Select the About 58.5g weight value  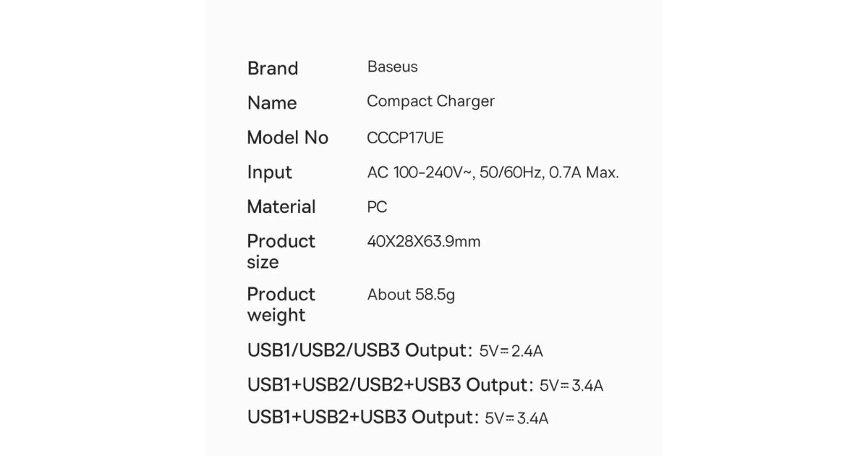click(x=411, y=295)
